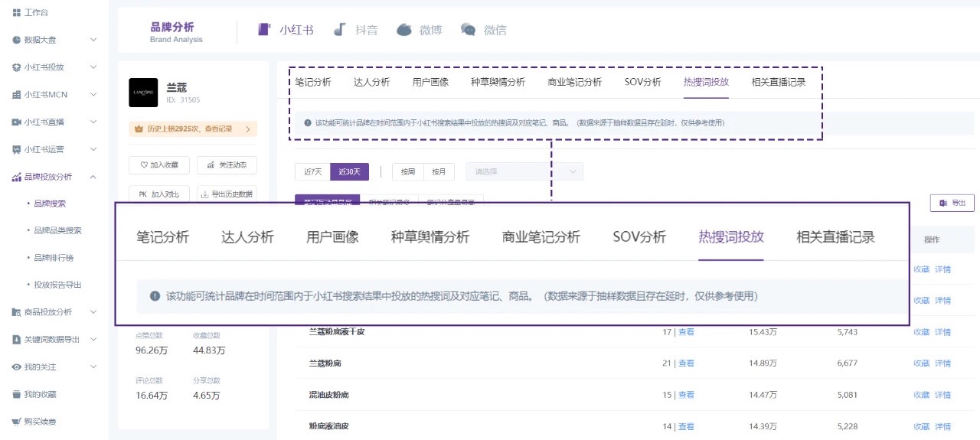Screen dimensions: 980x440
Task: Expand 小红书投放 with its chevron
Action: [x=93, y=67]
